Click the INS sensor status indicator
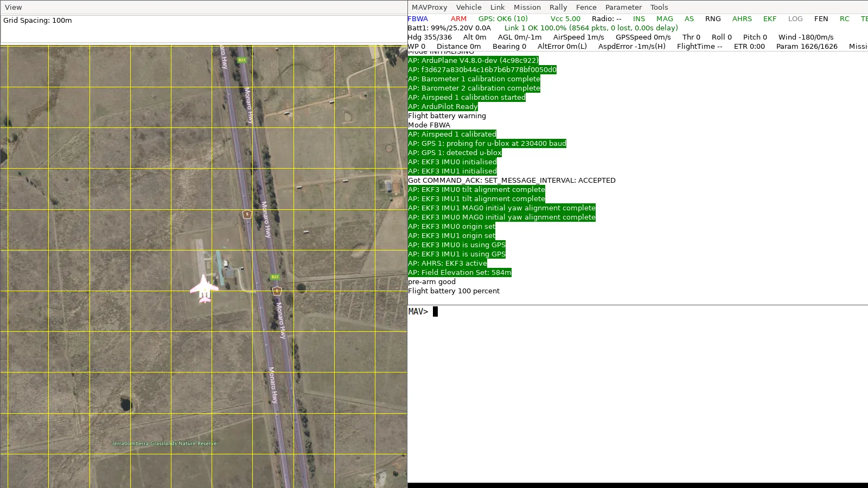The height and width of the screenshot is (488, 868). point(639,19)
